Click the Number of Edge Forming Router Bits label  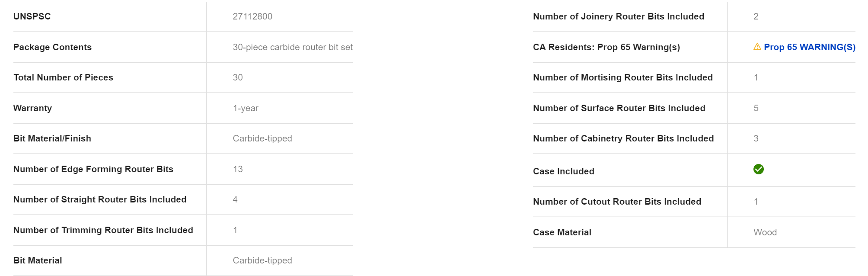click(x=93, y=169)
